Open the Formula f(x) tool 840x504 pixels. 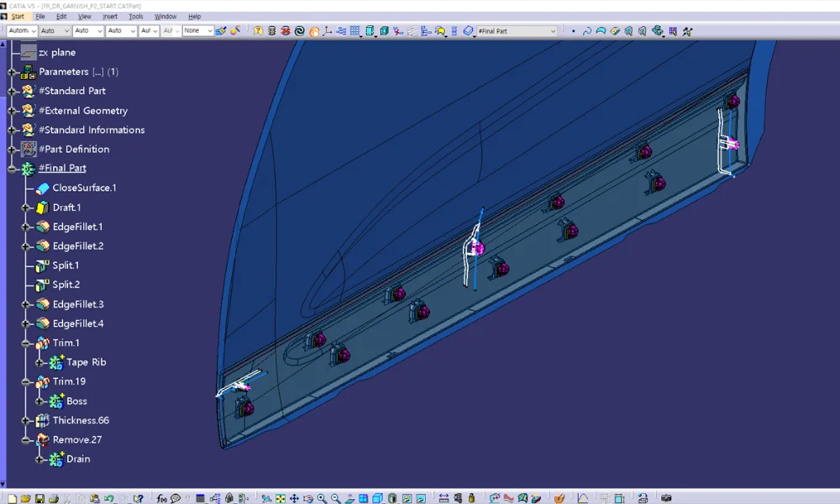tap(161, 498)
